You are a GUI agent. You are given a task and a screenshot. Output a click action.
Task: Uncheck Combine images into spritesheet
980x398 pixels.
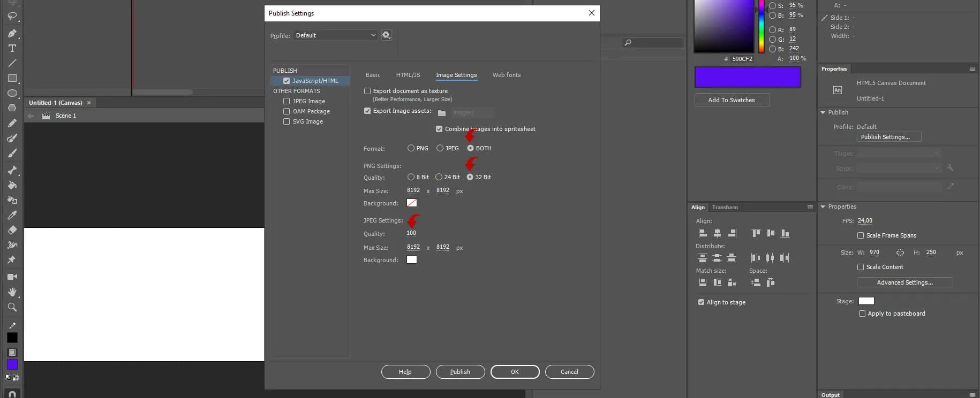click(439, 129)
